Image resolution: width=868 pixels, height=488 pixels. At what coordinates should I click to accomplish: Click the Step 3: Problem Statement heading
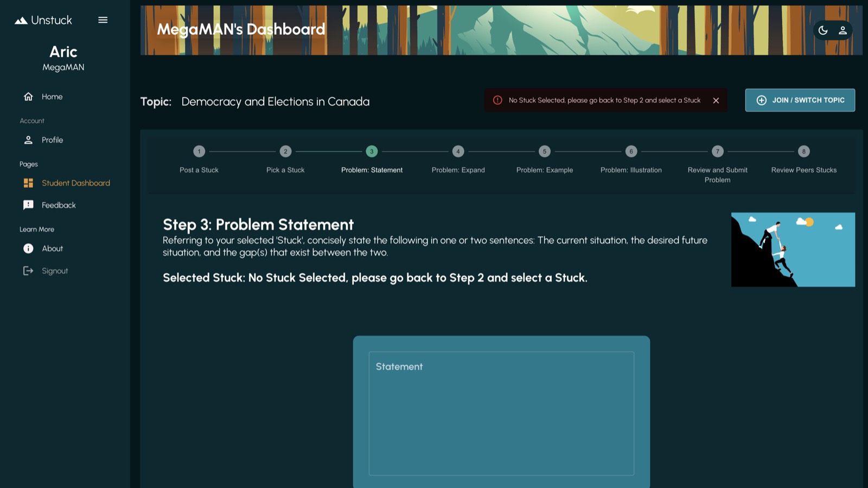point(258,224)
